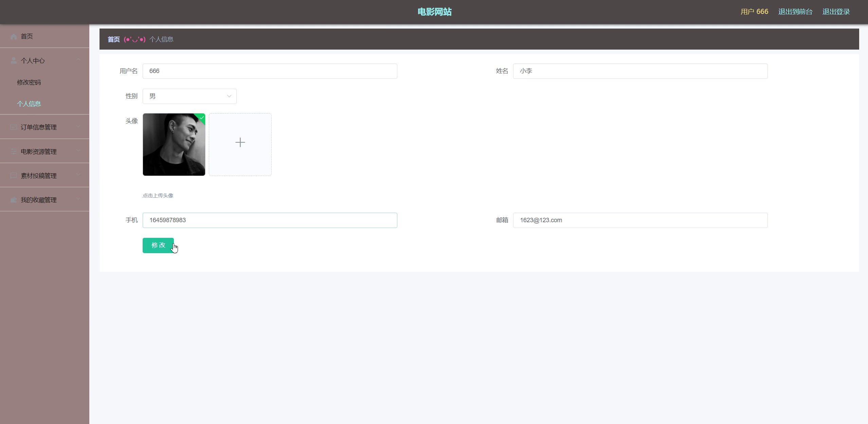The image size is (868, 424).
Task: Click the order icon beside 订单信息管理
Action: coord(14,127)
